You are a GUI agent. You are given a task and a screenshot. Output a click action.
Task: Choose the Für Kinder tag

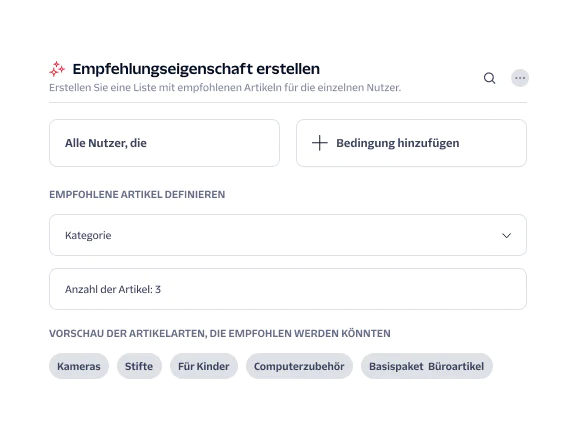204,366
